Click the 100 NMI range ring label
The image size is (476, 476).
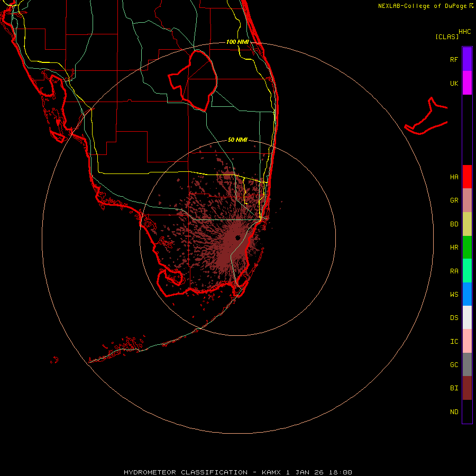point(237,42)
